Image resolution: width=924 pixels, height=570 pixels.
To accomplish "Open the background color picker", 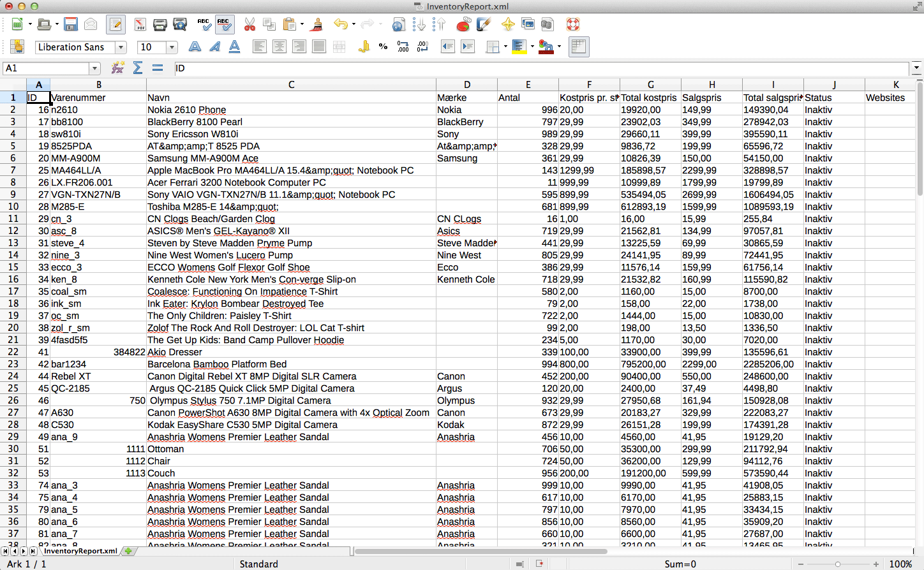I will coord(532,47).
